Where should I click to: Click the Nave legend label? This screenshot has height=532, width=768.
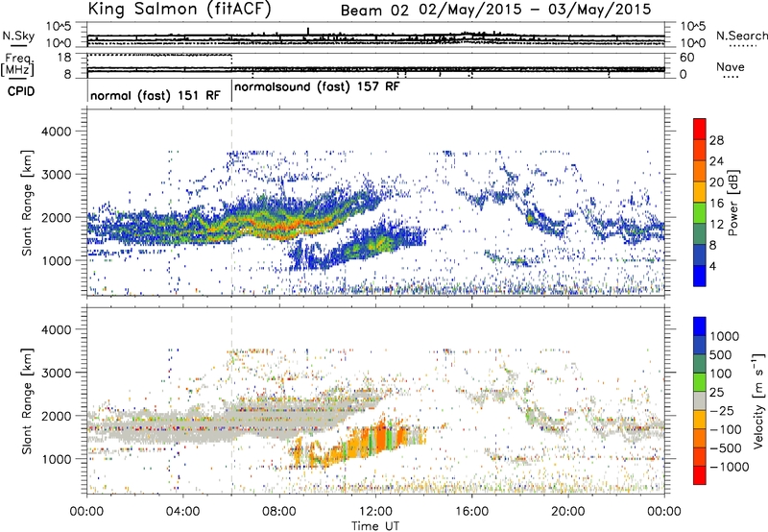pos(731,67)
